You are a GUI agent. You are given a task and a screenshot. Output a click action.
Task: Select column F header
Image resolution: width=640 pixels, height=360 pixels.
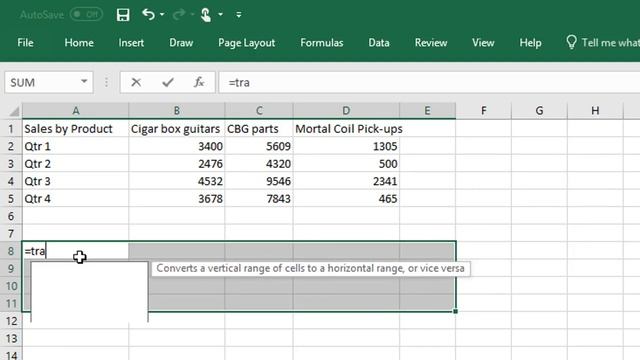(x=484, y=111)
